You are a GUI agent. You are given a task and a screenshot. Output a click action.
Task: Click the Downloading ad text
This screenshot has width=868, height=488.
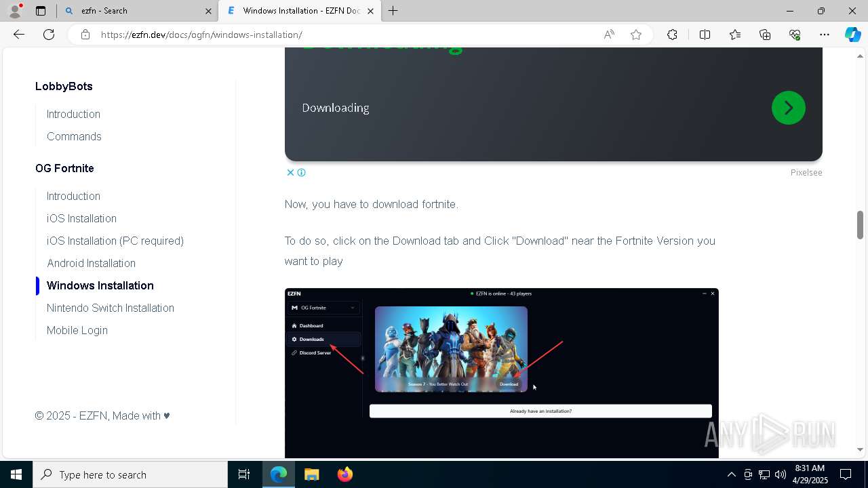coord(336,108)
